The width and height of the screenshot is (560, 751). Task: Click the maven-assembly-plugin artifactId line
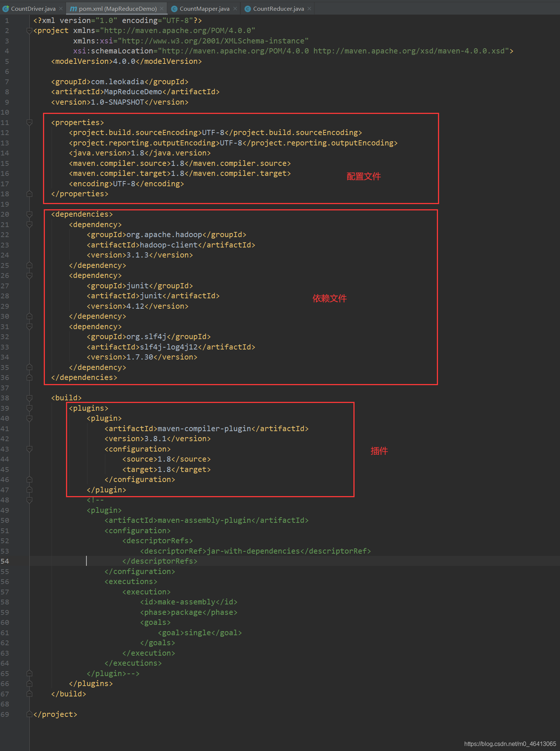coord(207,520)
